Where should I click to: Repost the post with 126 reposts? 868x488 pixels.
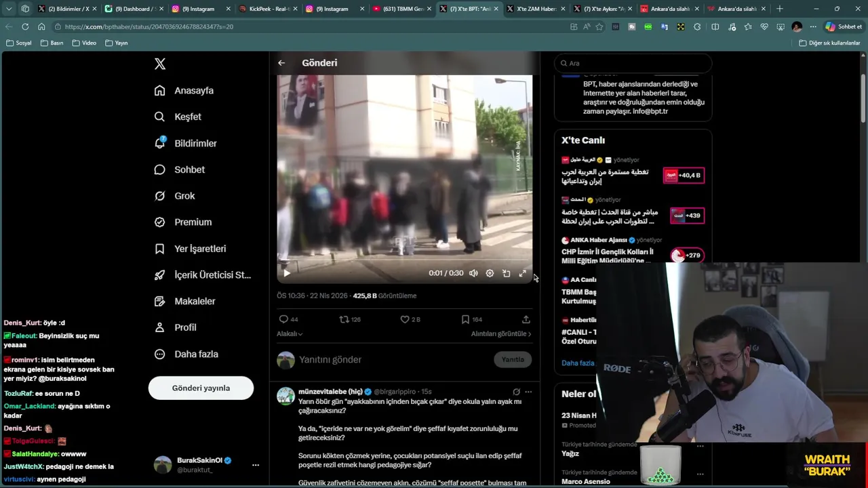click(350, 319)
